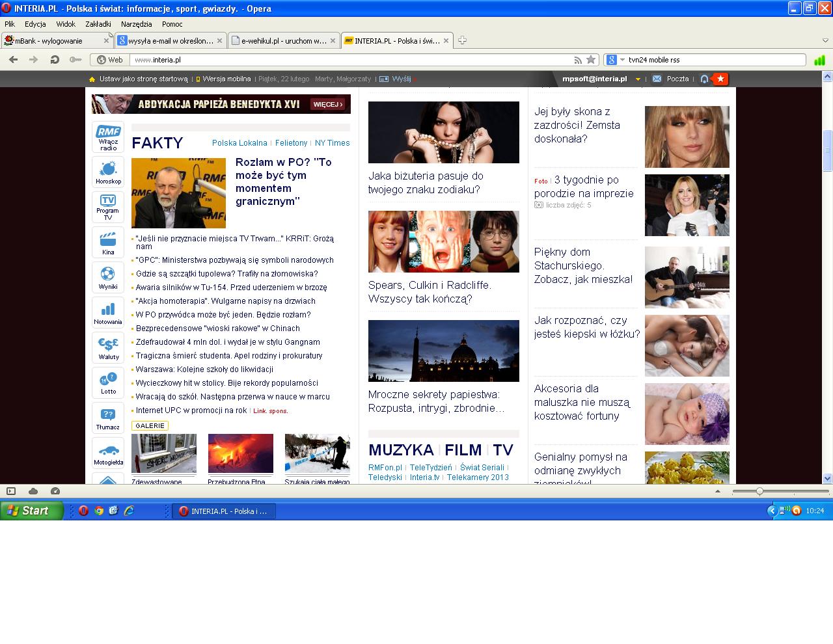Open the Taylor Swift article thumbnail

(687, 137)
